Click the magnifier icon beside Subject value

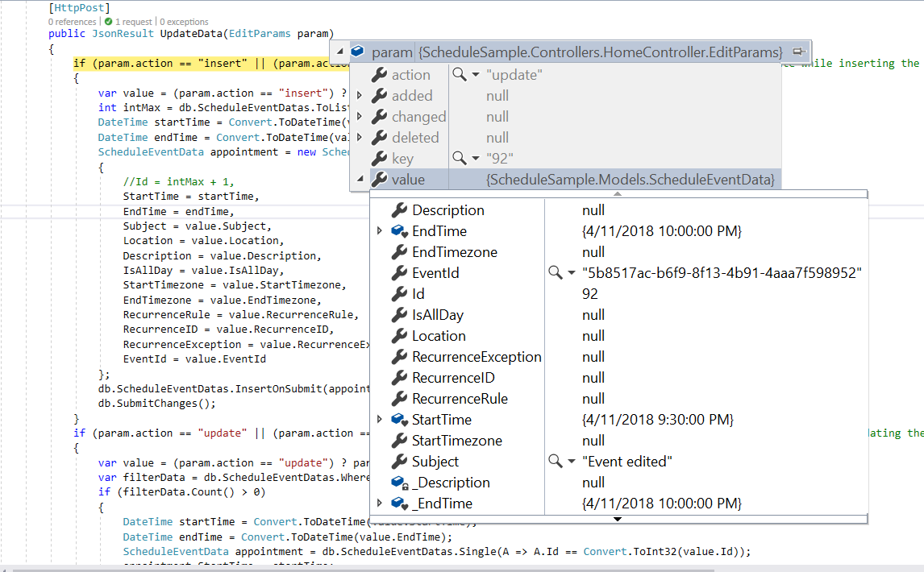click(555, 461)
